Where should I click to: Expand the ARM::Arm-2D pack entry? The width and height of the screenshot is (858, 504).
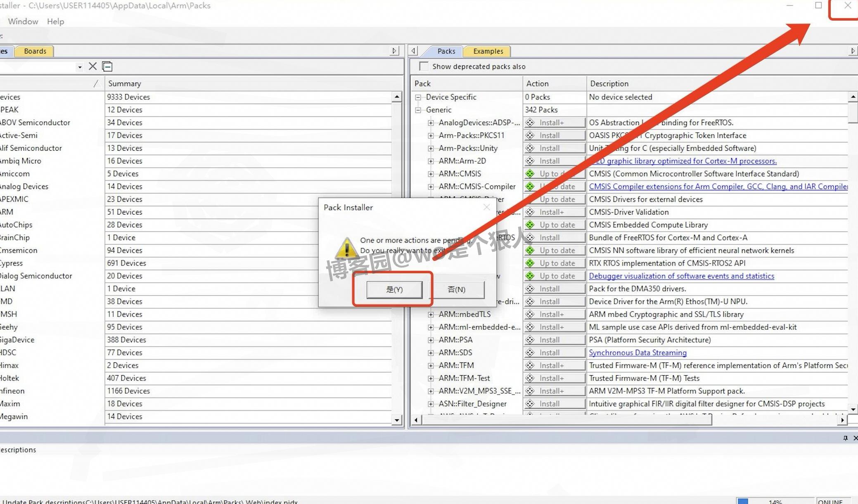431,161
